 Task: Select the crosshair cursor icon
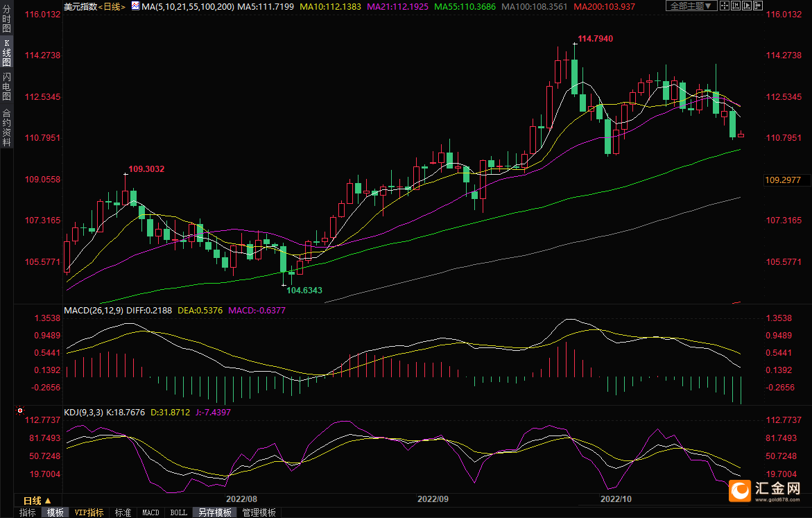point(725,6)
